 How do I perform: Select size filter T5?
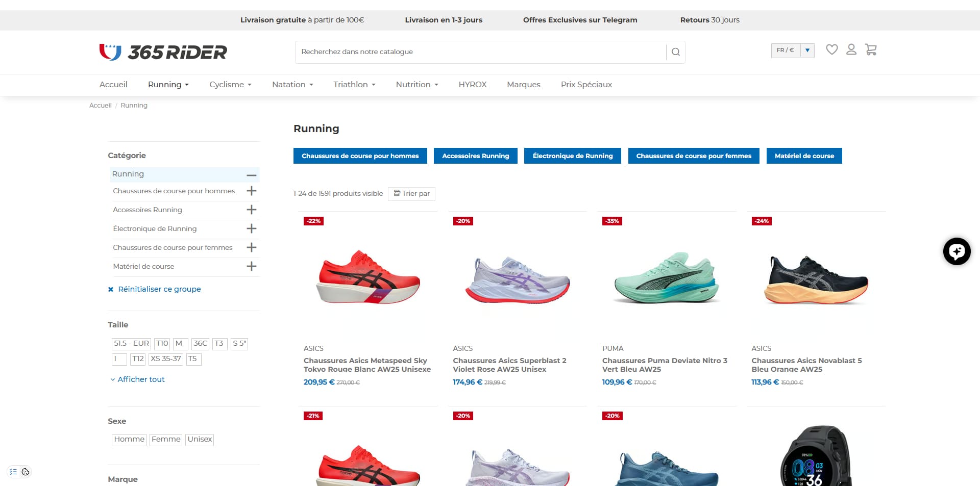coord(193,359)
